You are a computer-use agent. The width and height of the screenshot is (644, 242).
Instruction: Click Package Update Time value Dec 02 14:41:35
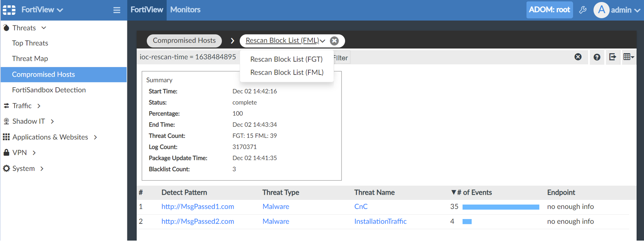pos(254,158)
